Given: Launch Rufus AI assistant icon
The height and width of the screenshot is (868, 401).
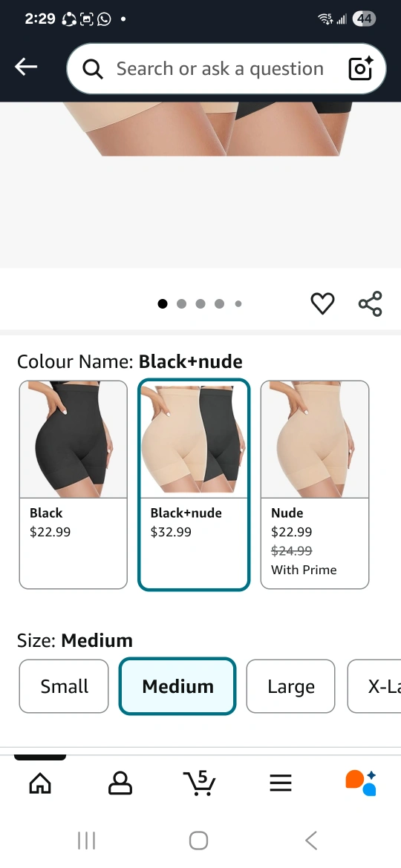Looking at the screenshot, I should [x=361, y=783].
